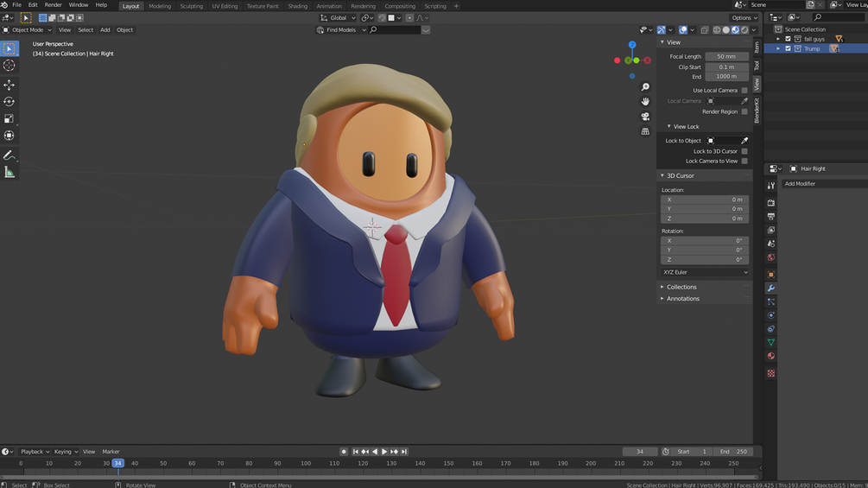This screenshot has height=488, width=868.
Task: Enable Use Local Camera checkbox
Action: pyautogui.click(x=744, y=90)
